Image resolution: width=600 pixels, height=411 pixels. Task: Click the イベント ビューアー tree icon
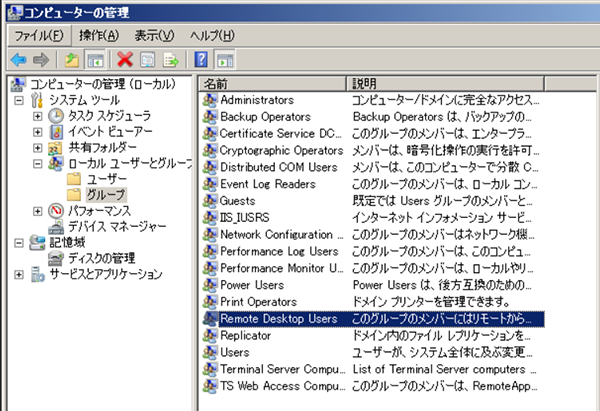click(56, 132)
